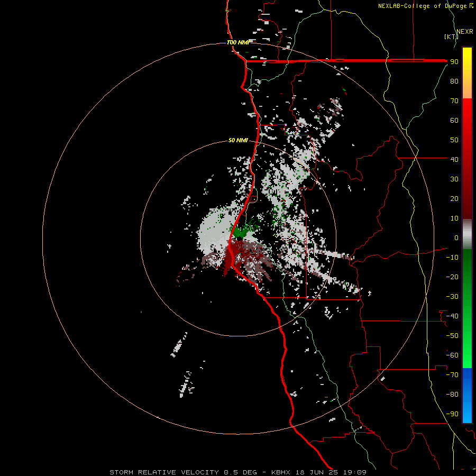Click the 20 value on velocity scale
Screen dimensions: 476x476
point(454,198)
